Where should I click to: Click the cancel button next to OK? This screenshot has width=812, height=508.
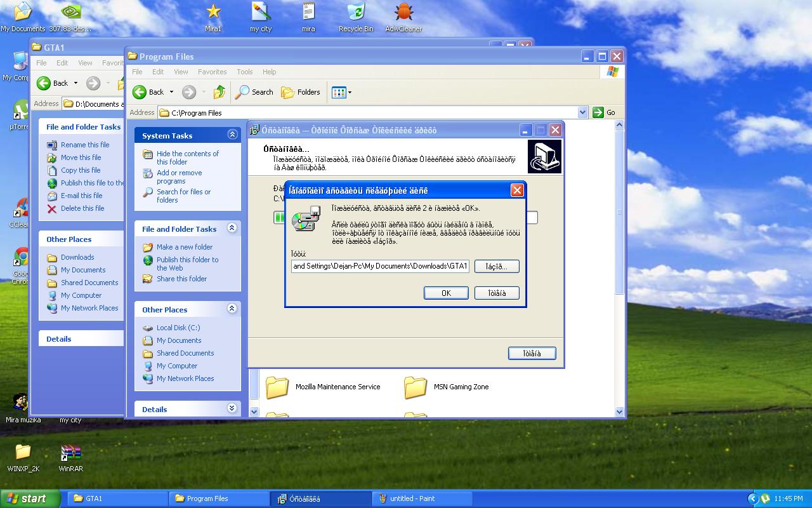coord(497,293)
